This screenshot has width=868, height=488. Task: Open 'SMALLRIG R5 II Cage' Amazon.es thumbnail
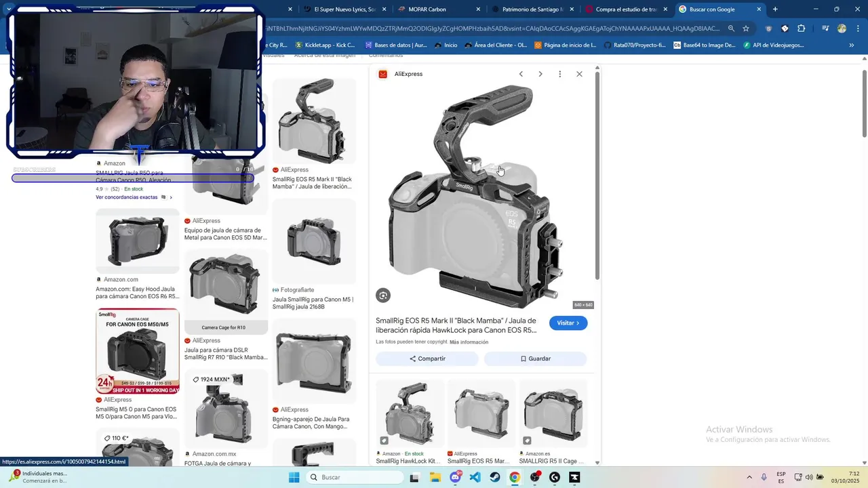point(553,413)
